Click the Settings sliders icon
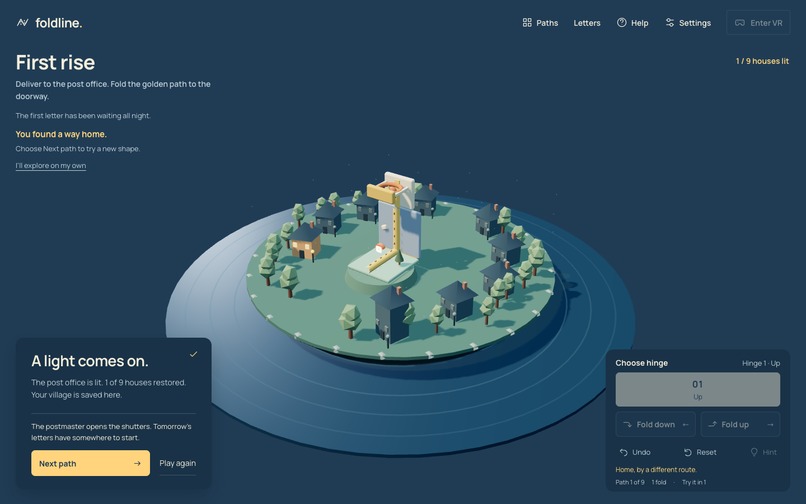Image resolution: width=806 pixels, height=504 pixels. (669, 23)
